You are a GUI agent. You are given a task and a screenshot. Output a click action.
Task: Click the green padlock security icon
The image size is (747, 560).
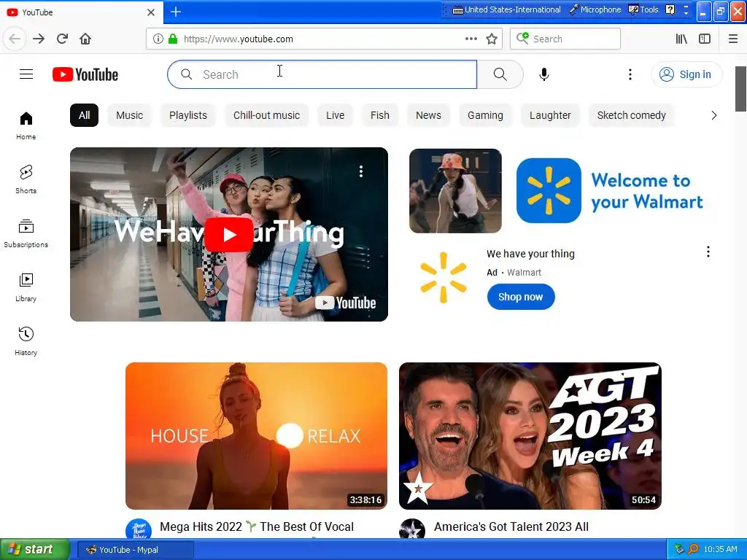tap(173, 39)
